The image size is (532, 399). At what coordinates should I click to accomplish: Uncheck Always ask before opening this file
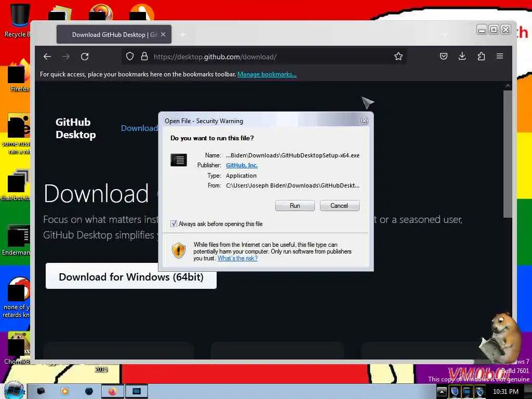coord(174,223)
